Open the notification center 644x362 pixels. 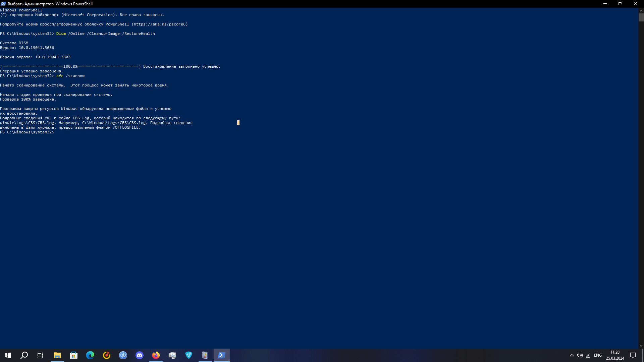(x=633, y=355)
